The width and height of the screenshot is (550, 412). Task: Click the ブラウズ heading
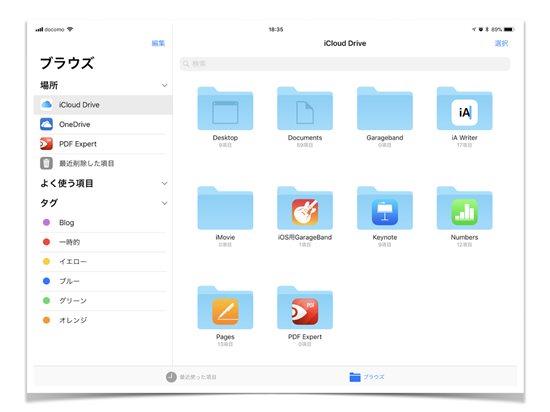(x=67, y=63)
